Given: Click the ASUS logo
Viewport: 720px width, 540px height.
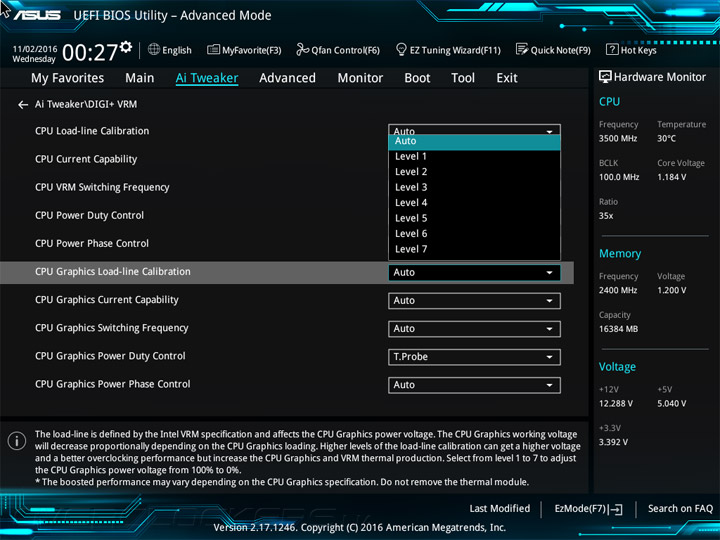Looking at the screenshot, I should [37, 15].
